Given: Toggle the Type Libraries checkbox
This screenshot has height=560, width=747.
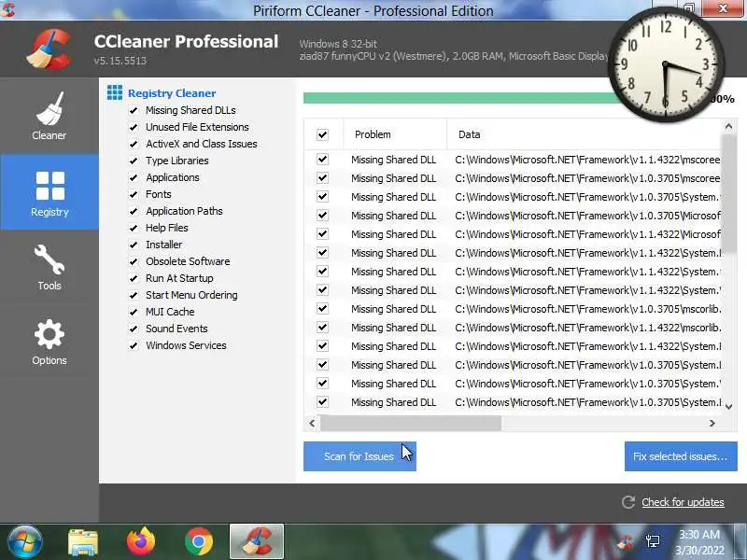Looking at the screenshot, I should point(134,161).
